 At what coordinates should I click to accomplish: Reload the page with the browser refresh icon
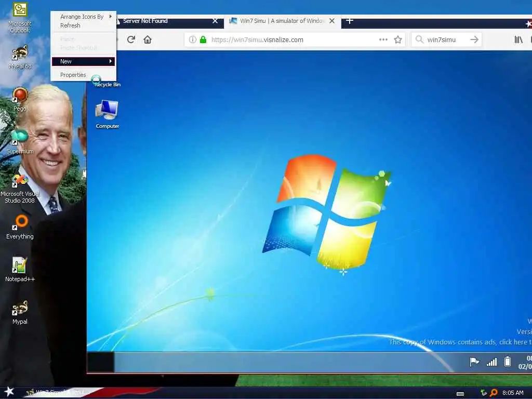[x=131, y=39]
